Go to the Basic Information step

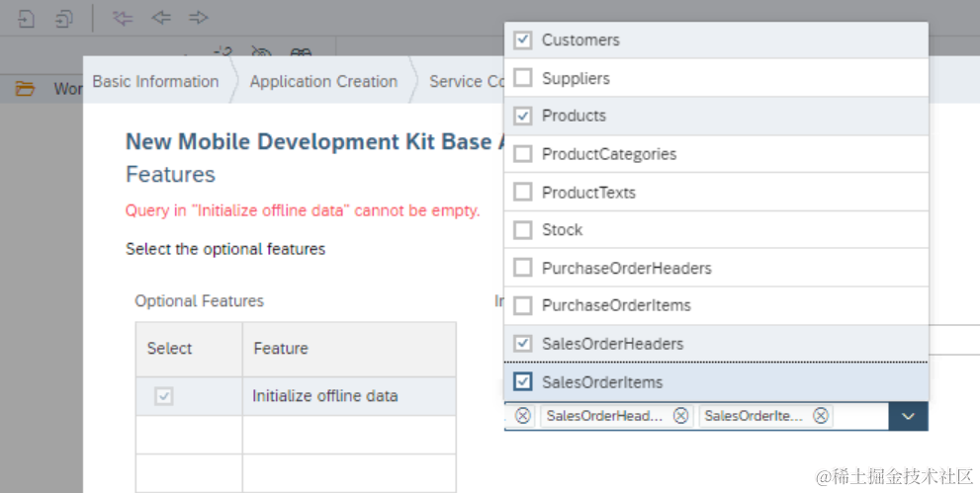pos(155,82)
